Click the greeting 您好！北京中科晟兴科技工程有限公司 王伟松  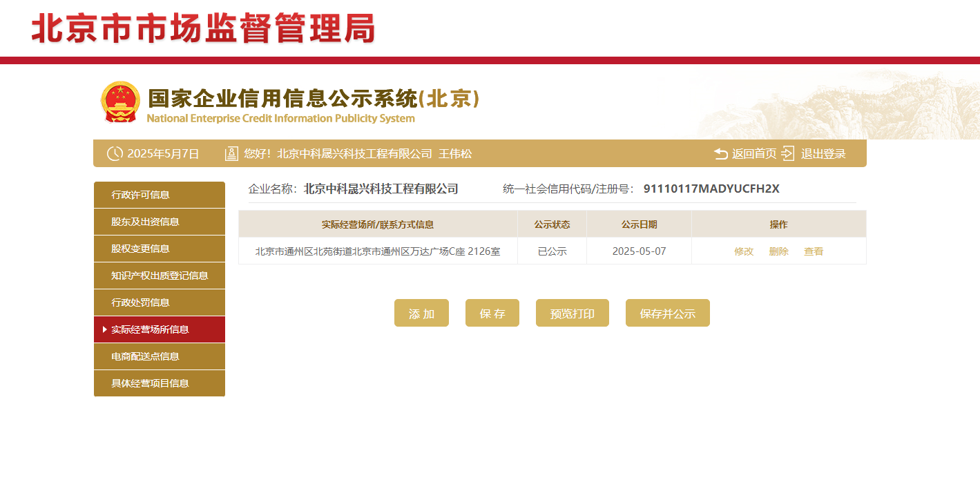coord(358,153)
